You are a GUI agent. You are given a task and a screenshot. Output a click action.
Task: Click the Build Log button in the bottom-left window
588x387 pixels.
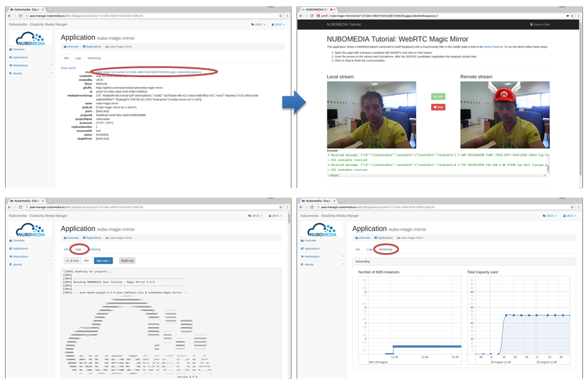point(127,260)
